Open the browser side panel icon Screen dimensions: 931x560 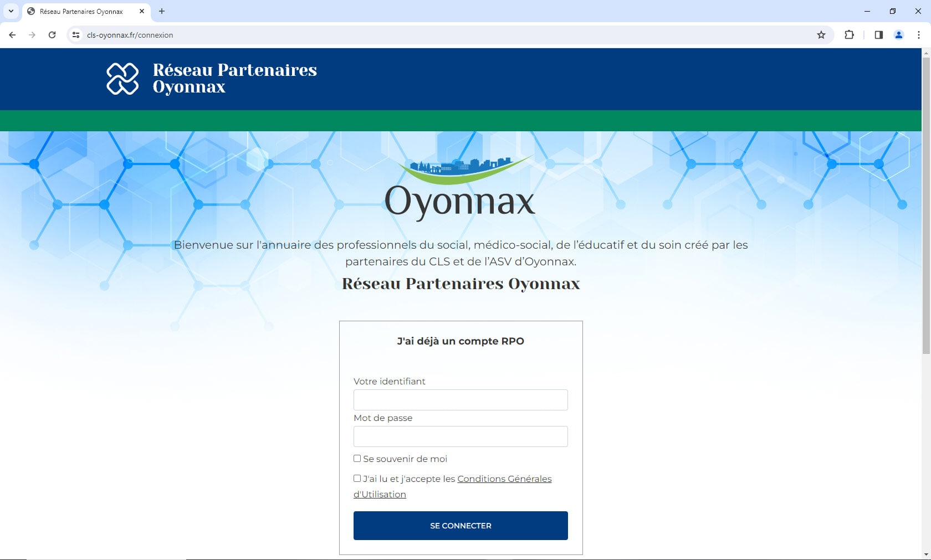pyautogui.click(x=878, y=35)
